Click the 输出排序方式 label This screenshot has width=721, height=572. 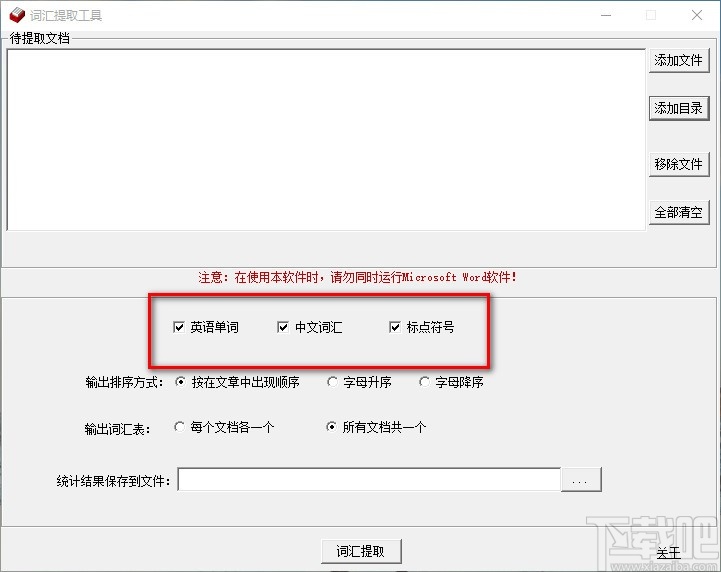(x=125, y=382)
